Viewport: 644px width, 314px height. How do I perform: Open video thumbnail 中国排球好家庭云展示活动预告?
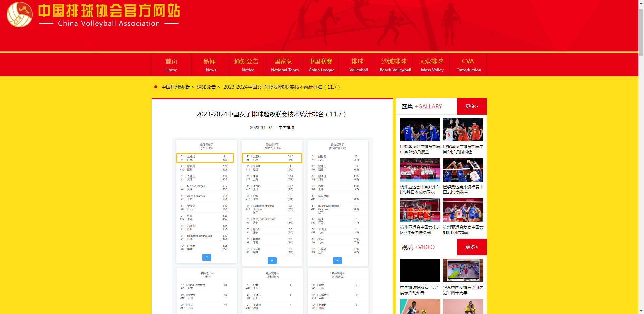pos(420,270)
